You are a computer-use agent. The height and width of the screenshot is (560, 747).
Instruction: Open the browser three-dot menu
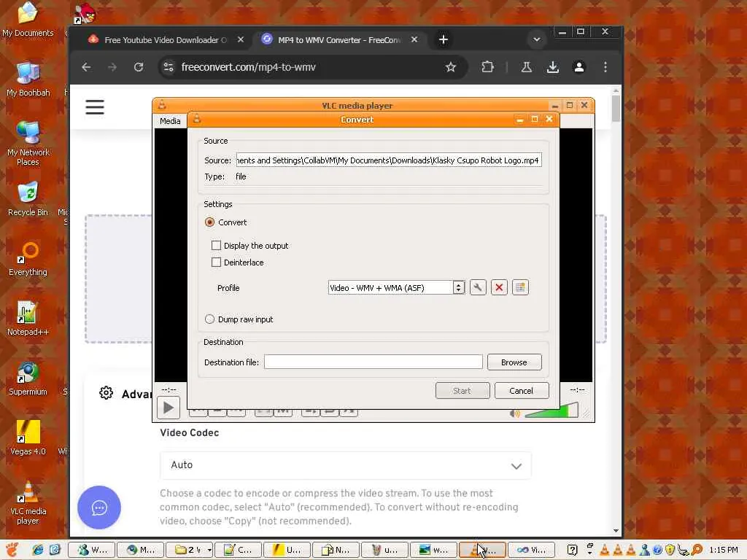pos(605,67)
